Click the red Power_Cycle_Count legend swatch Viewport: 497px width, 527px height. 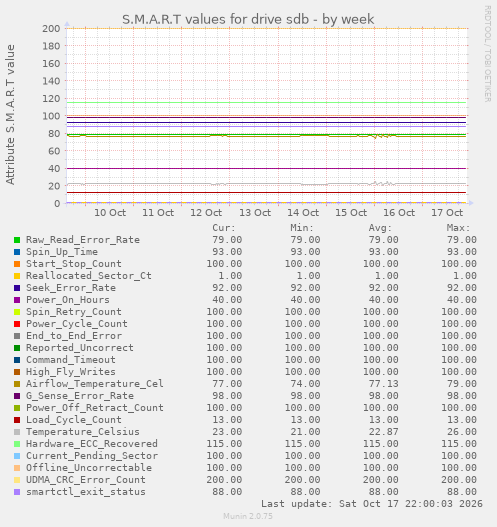[17, 324]
